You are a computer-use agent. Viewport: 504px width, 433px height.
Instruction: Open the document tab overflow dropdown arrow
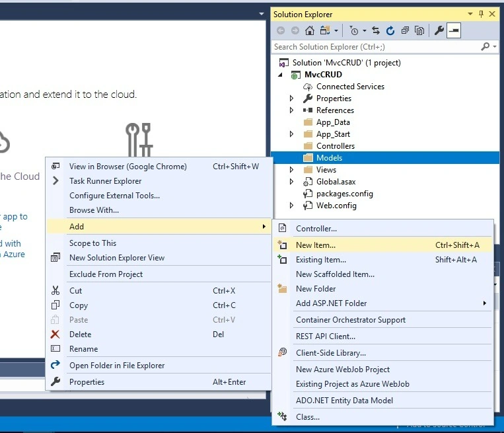[x=262, y=14]
